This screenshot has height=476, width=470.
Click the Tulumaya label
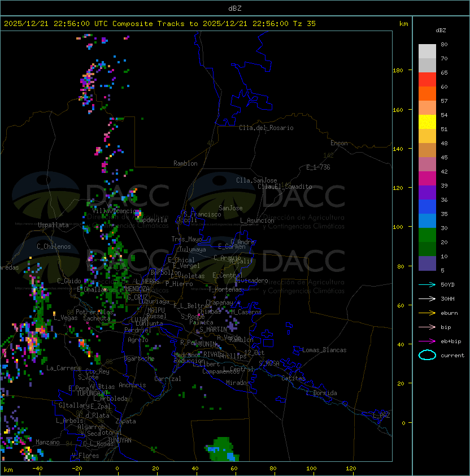tap(193, 249)
